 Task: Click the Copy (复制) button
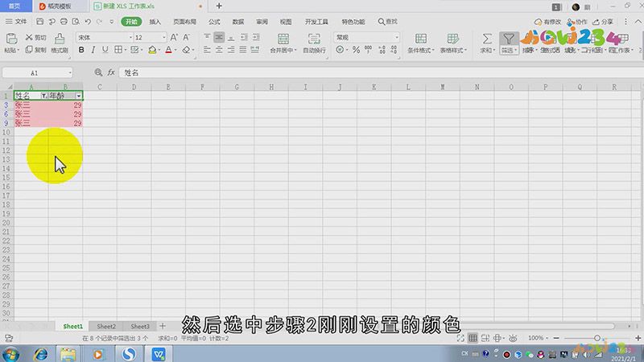(35, 50)
